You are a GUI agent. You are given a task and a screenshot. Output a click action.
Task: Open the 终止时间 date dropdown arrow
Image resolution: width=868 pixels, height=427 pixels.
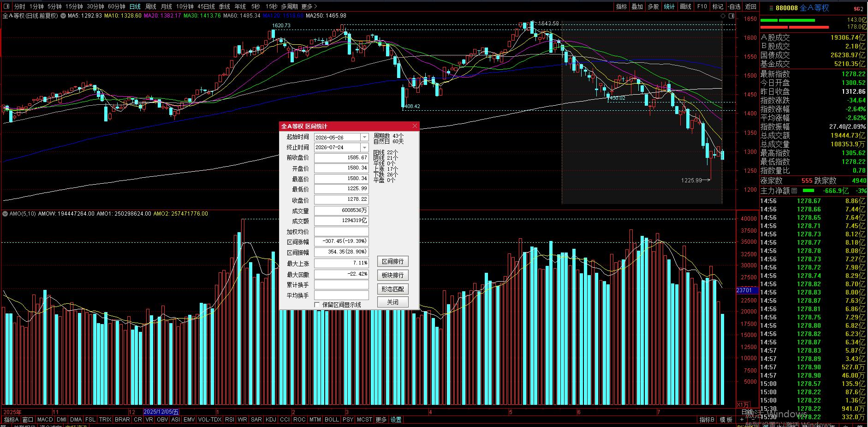point(364,147)
